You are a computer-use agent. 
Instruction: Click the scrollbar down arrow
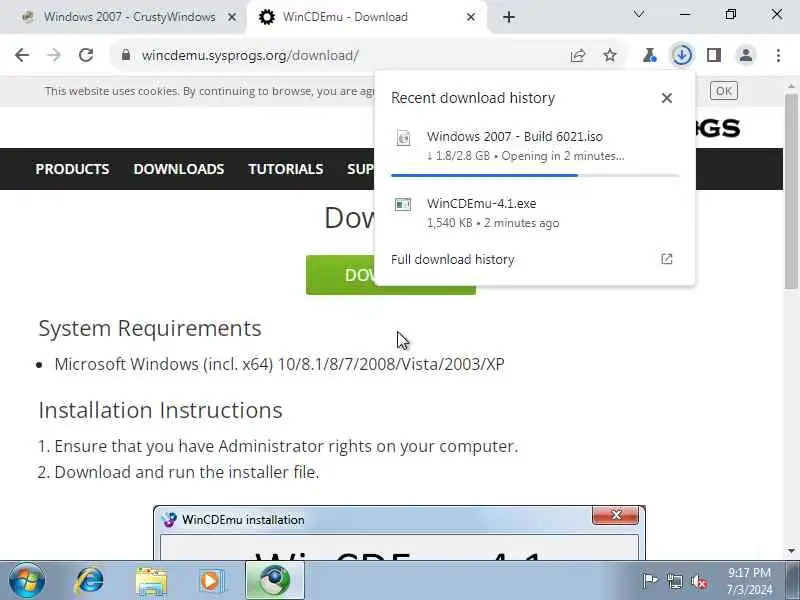tap(791, 551)
